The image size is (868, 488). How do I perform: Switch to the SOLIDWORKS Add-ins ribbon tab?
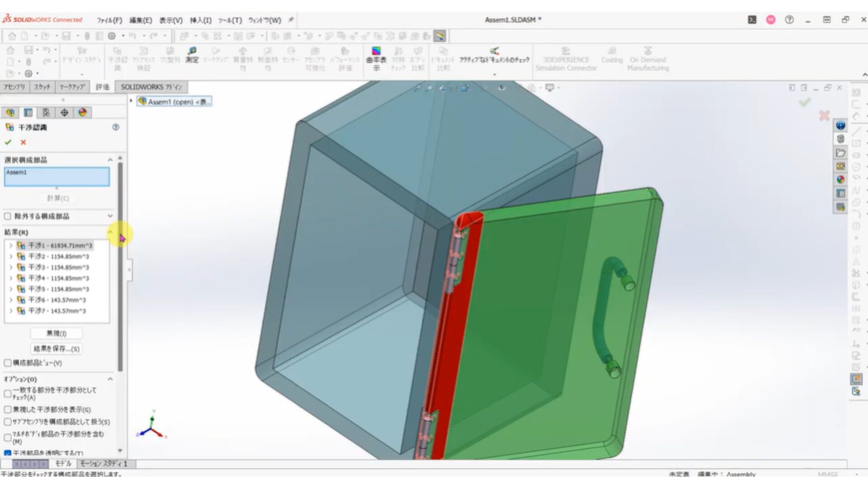(x=151, y=87)
